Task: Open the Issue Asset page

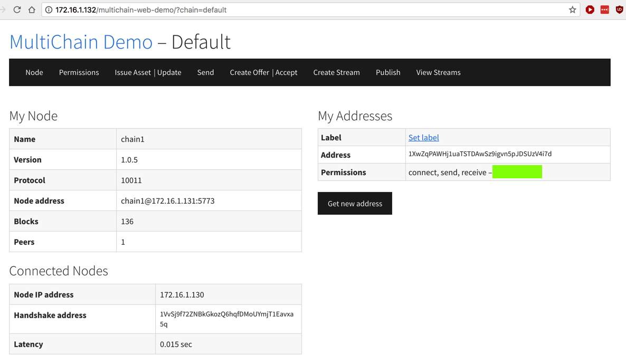Action: (132, 72)
